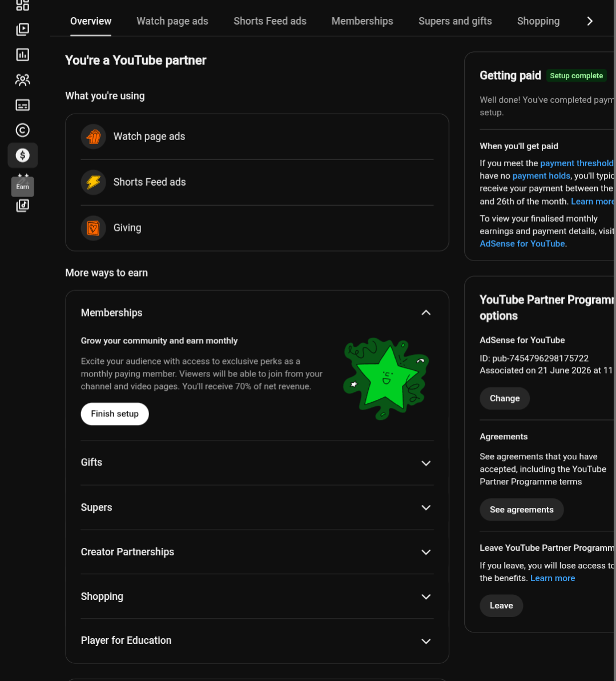This screenshot has height=681, width=616.
Task: Open the Dashboard icon in the sidebar
Action: click(23, 5)
